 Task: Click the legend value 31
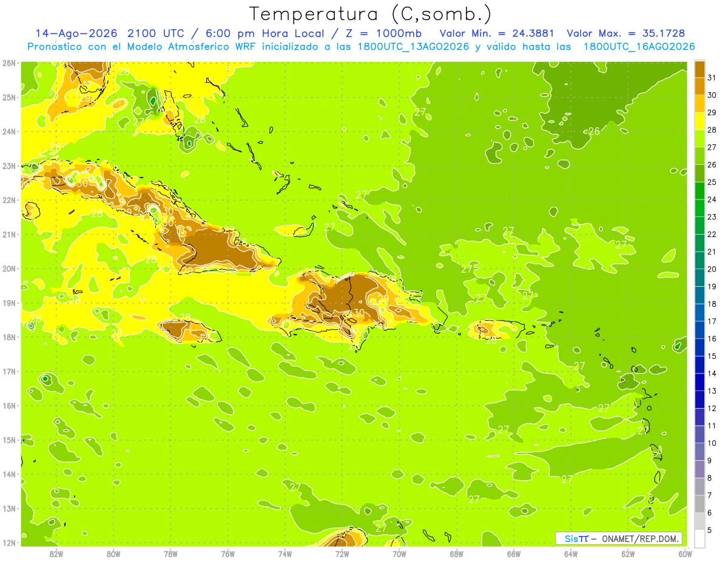pos(712,77)
